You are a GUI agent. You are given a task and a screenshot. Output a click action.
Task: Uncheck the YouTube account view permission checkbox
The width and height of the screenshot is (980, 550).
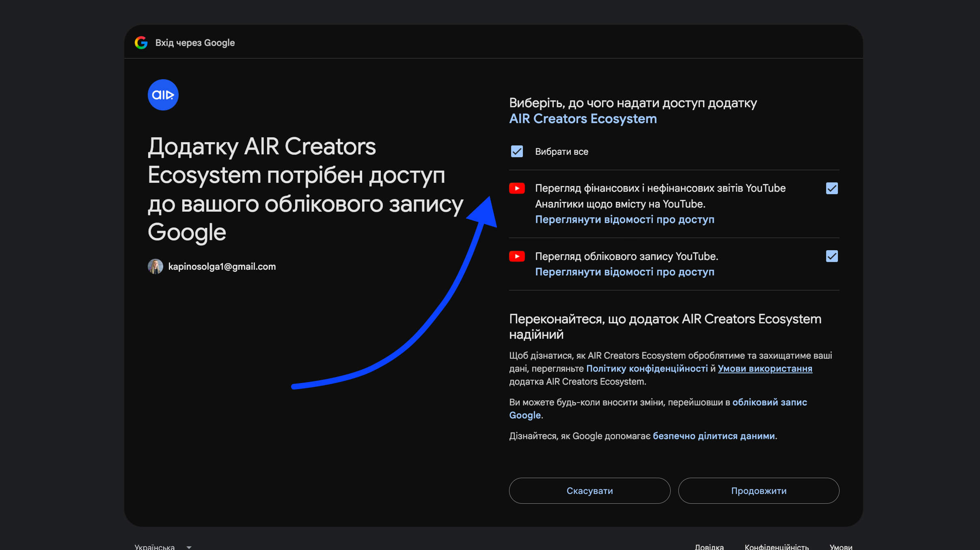coord(832,256)
